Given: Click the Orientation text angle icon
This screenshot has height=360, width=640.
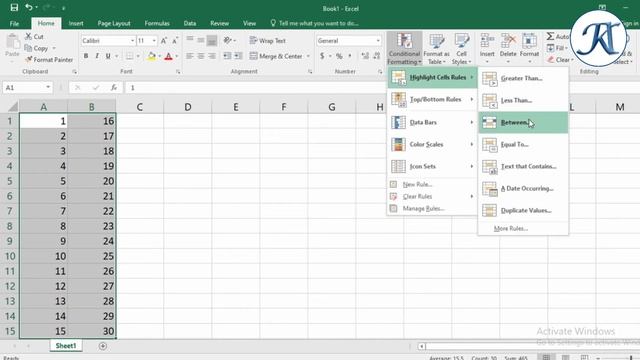Looking at the screenshot, I should 228,40.
